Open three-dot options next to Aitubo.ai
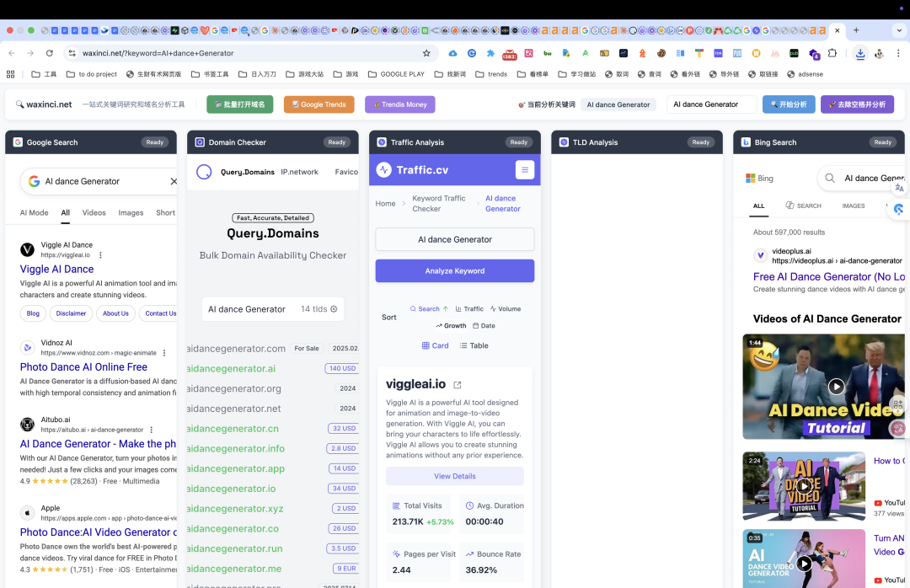Viewport: 910px width, 588px height. (152, 430)
